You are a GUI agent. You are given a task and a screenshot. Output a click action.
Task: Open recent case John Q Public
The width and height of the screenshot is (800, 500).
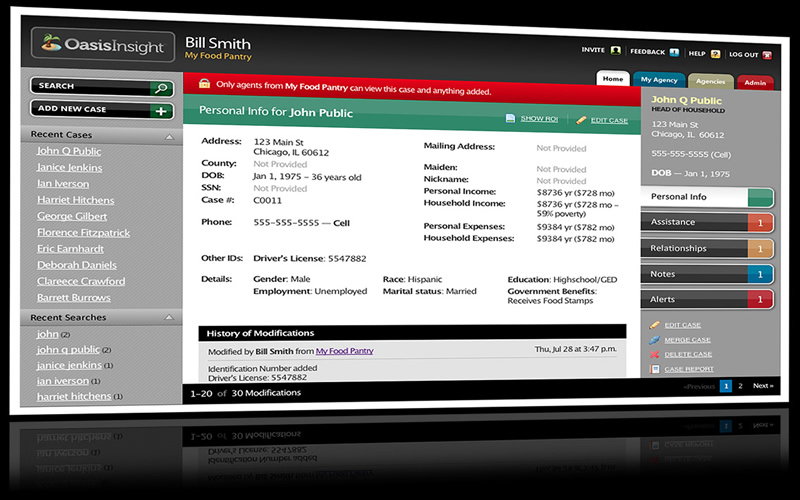69,151
